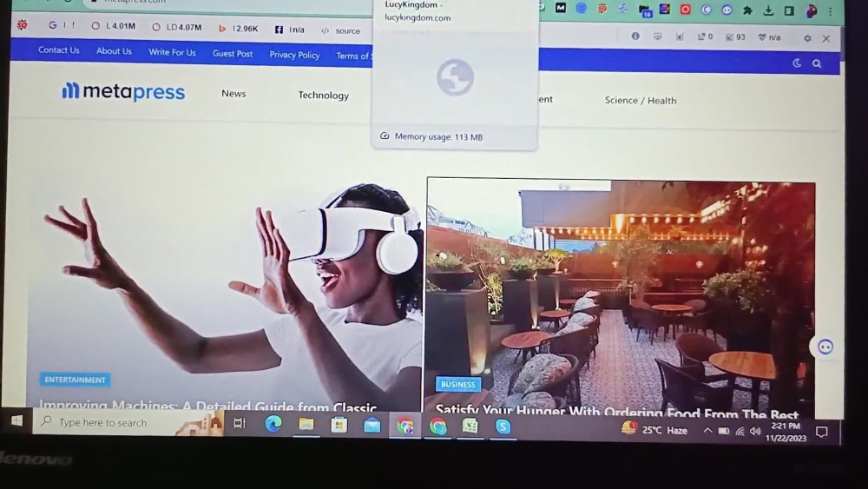Expand the hidden system tray icons
The width and height of the screenshot is (868, 489).
coord(707,430)
